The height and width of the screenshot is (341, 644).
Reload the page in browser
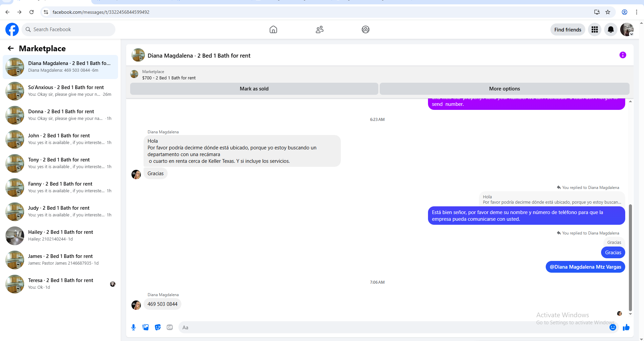[x=32, y=12]
